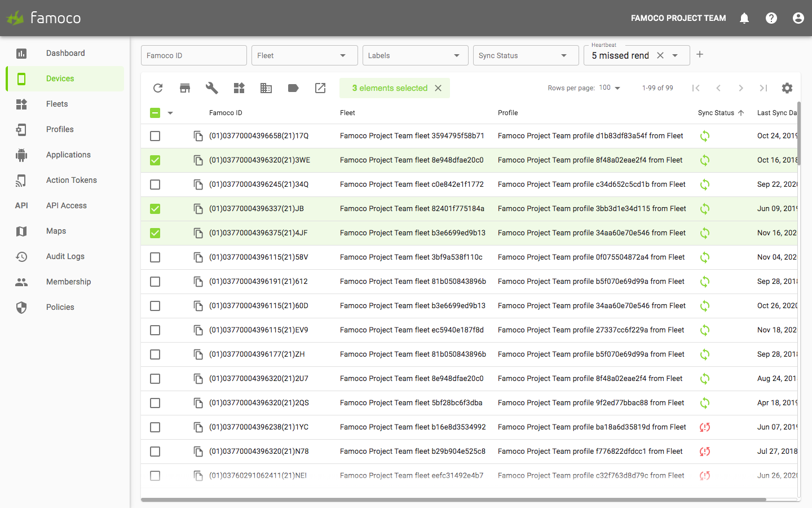
Task: Open Action Tokens in the sidebar
Action: coord(65,180)
